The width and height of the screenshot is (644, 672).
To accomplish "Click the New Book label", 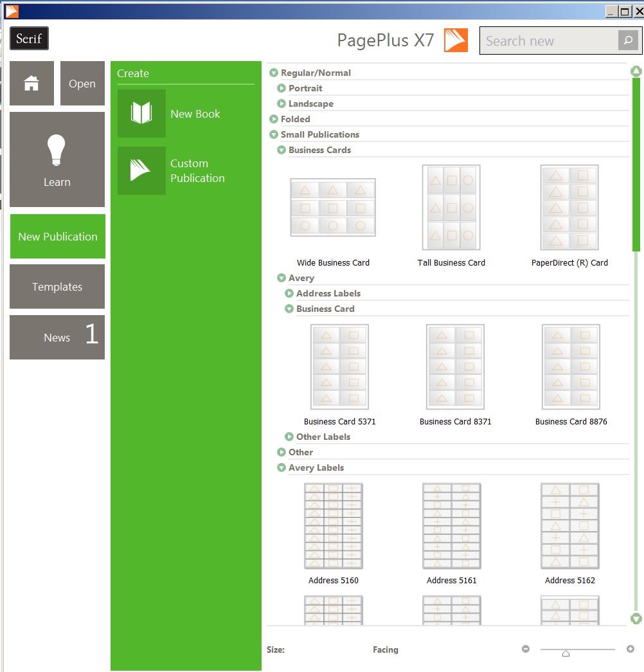I will (x=195, y=114).
